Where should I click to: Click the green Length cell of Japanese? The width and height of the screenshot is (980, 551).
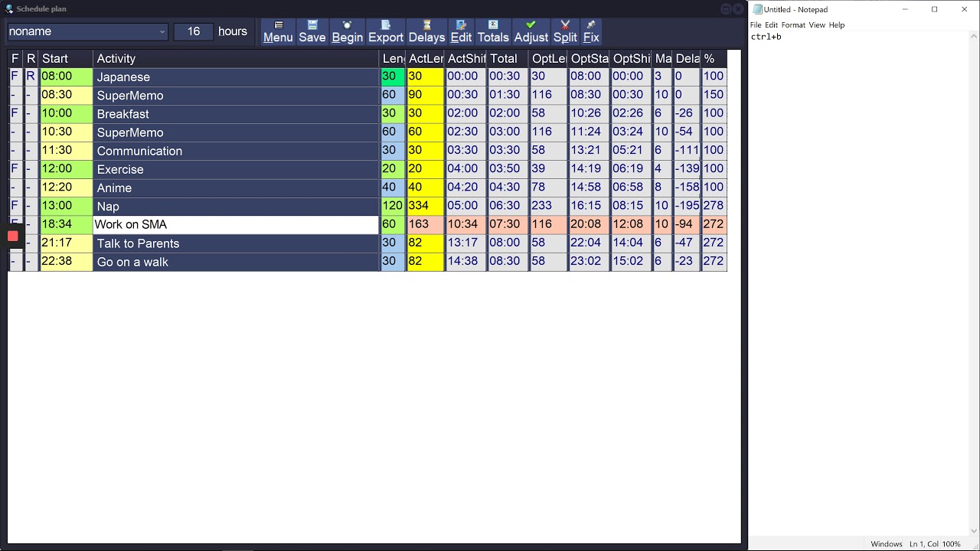[393, 77]
